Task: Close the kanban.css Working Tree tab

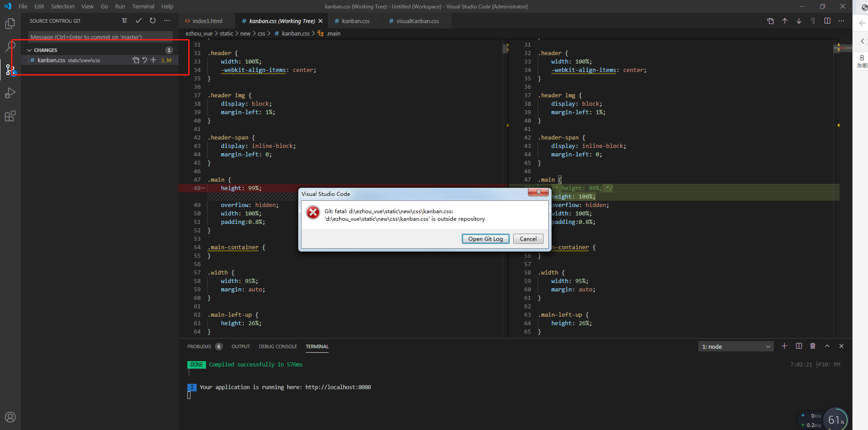Action: pos(321,21)
